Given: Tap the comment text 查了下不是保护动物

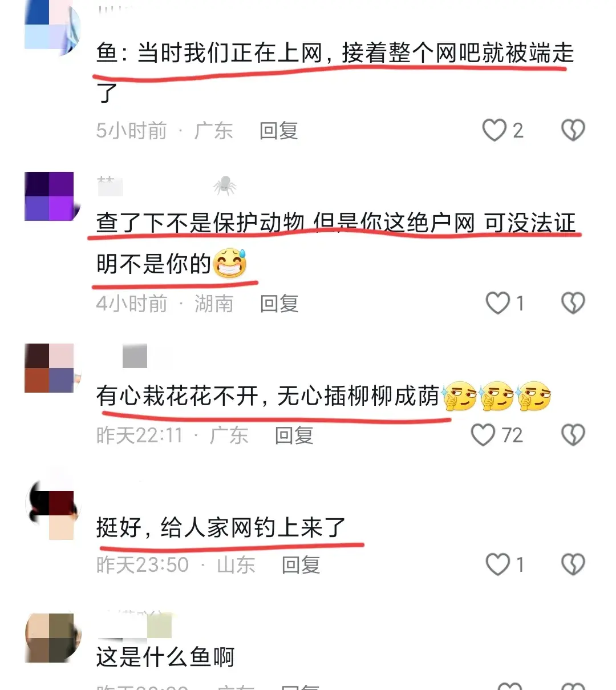Looking at the screenshot, I should [201, 223].
